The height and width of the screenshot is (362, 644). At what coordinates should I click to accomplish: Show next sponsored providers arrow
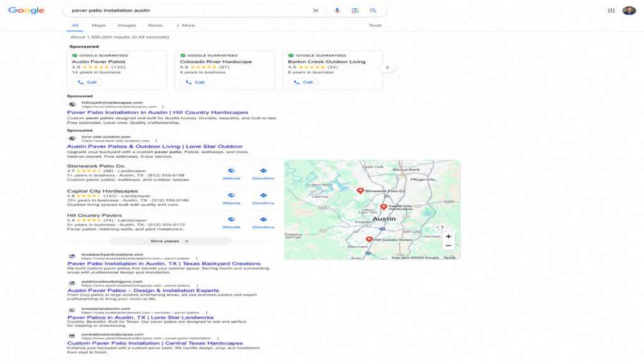coord(387,67)
